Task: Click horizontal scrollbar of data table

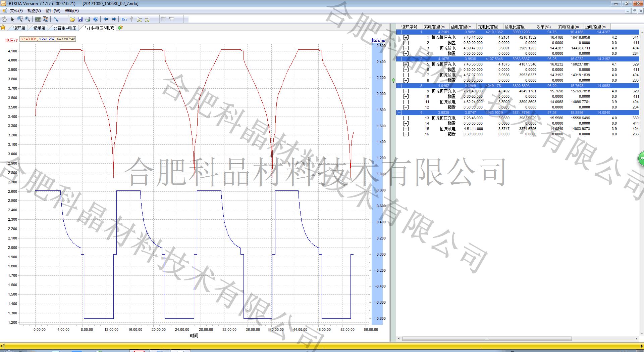Action: (x=486, y=339)
